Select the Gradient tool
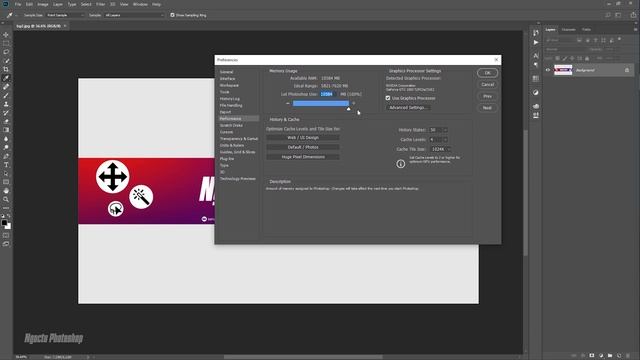Screen dimensions: 640x360 pyautogui.click(x=6, y=130)
